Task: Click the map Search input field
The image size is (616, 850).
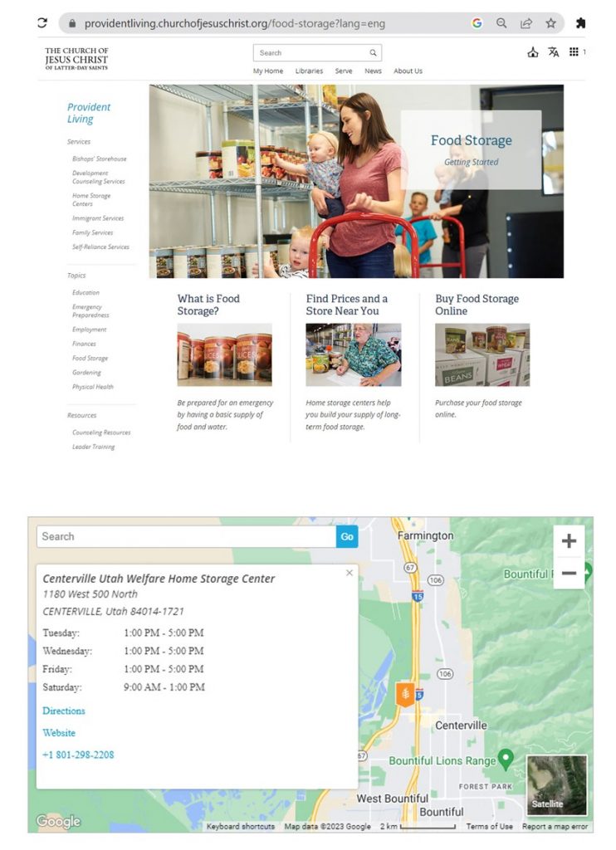Action: [186, 537]
